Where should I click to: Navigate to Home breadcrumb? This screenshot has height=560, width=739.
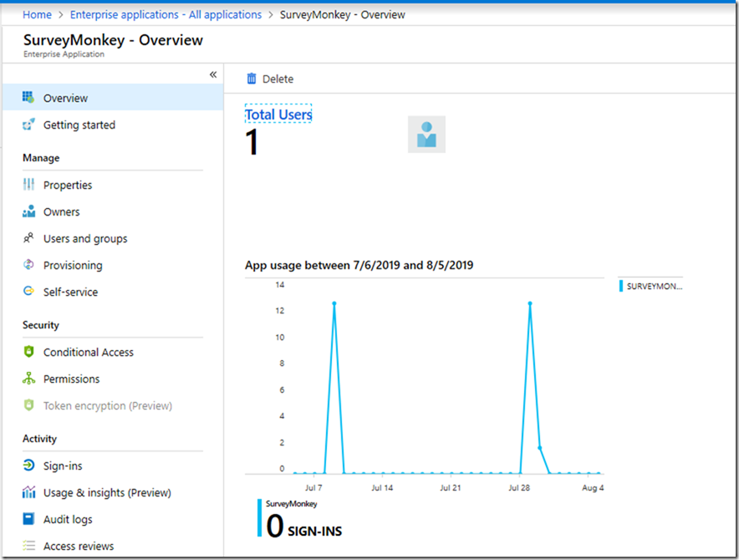38,14
